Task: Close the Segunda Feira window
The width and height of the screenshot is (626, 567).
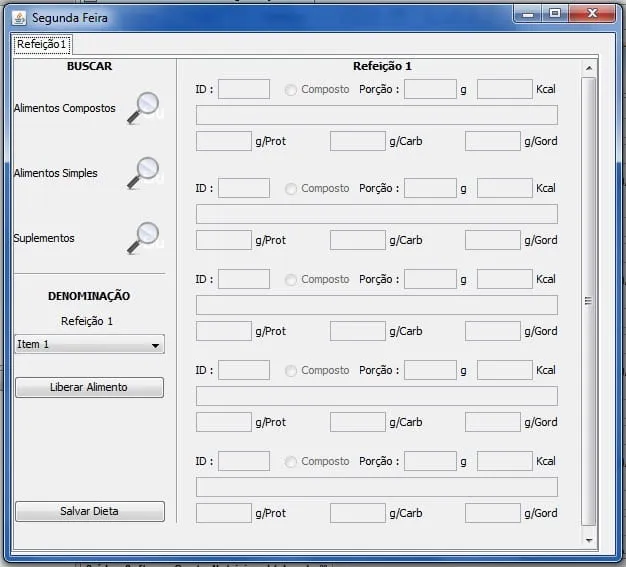Action: (592, 14)
